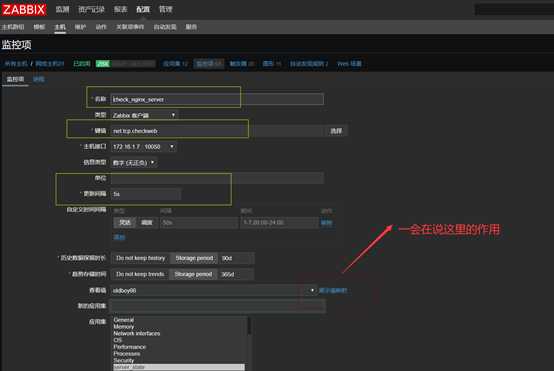Select the 主机 submenu item
Image resolution: width=554 pixels, height=371 pixels.
click(x=60, y=27)
